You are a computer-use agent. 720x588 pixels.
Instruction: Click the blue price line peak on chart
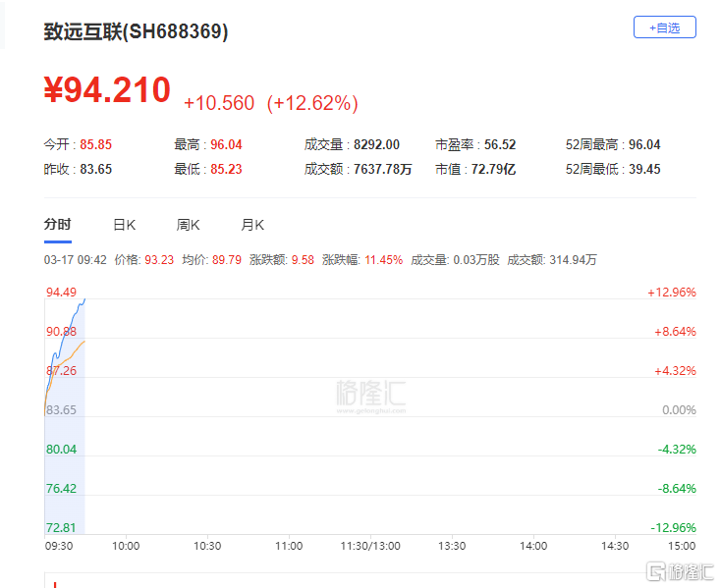click(x=84, y=299)
